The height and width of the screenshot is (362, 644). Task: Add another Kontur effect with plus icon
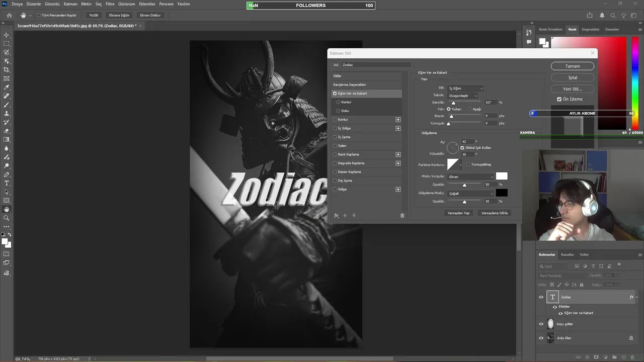coord(398,120)
